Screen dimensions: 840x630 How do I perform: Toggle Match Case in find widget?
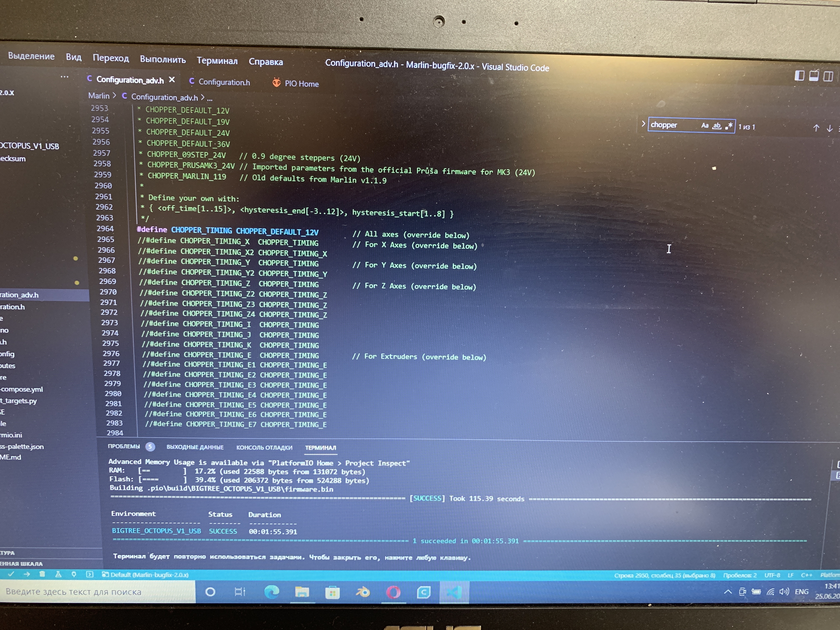point(704,125)
